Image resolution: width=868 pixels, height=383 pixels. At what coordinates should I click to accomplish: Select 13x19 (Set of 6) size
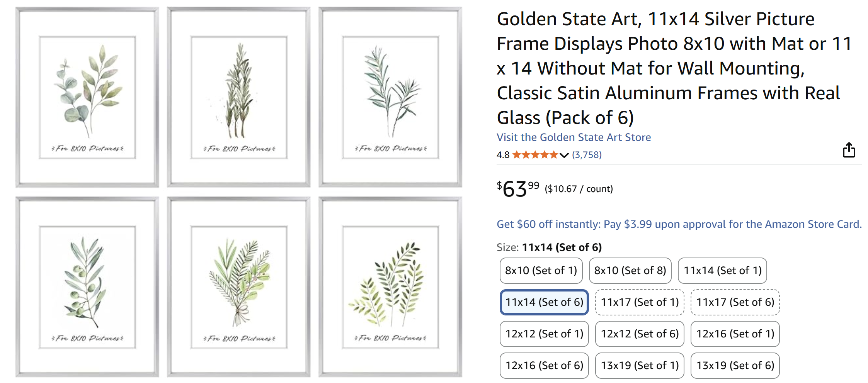pos(735,365)
